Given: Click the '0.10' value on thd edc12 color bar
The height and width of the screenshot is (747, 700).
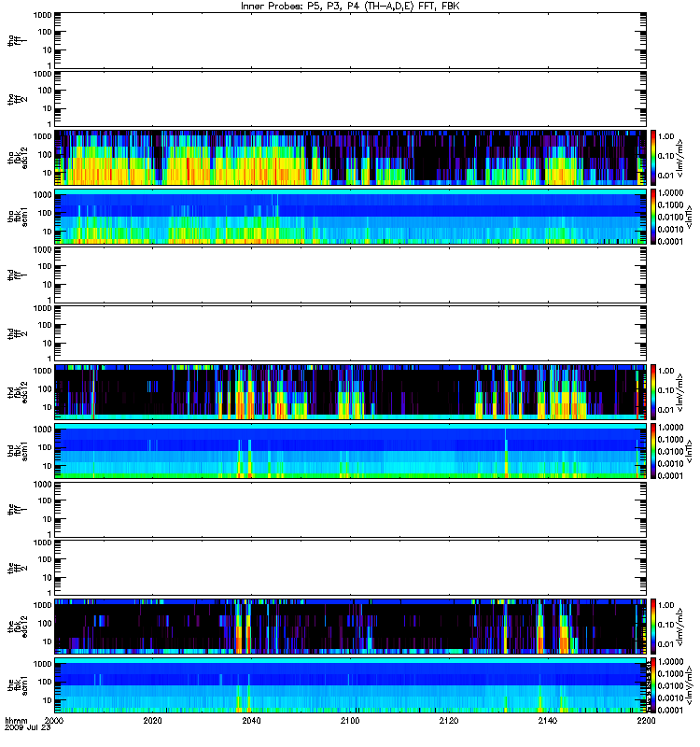Looking at the screenshot, I should [665, 390].
